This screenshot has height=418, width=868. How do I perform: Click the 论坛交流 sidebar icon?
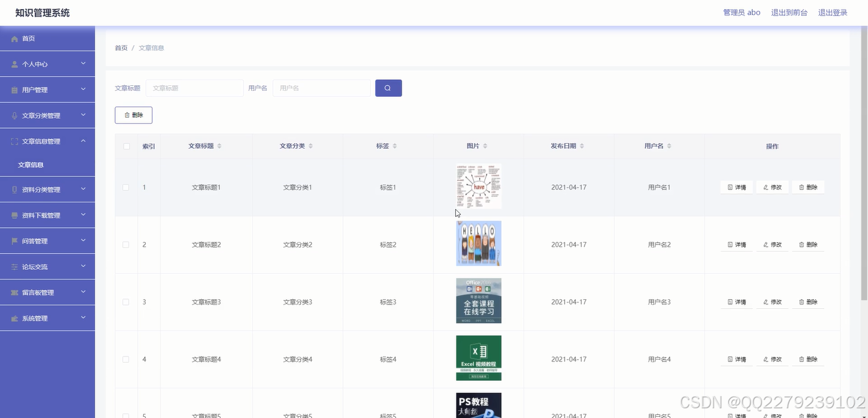(x=13, y=266)
